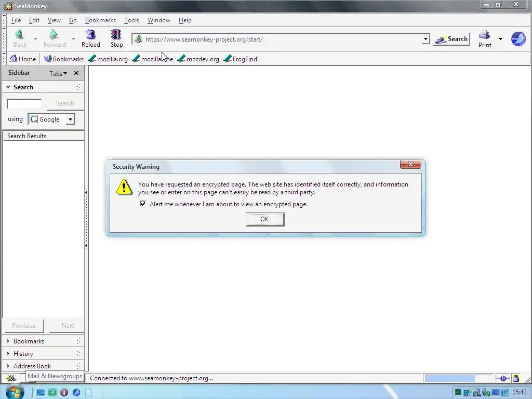Click the Search panel options grippy
The width and height of the screenshot is (532, 399).
pyautogui.click(x=78, y=87)
